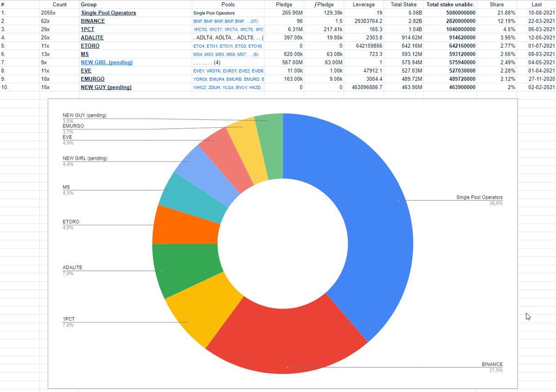Select the Leverage column header cell

pos(363,4)
